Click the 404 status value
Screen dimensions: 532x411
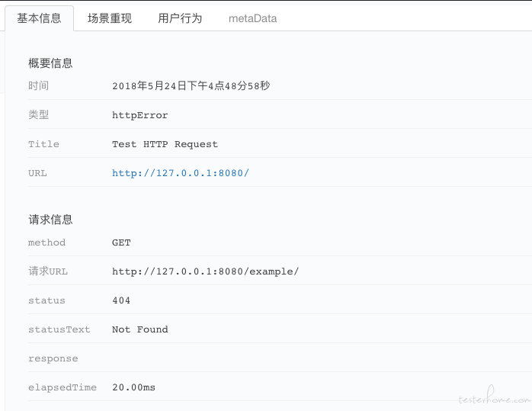coord(121,300)
